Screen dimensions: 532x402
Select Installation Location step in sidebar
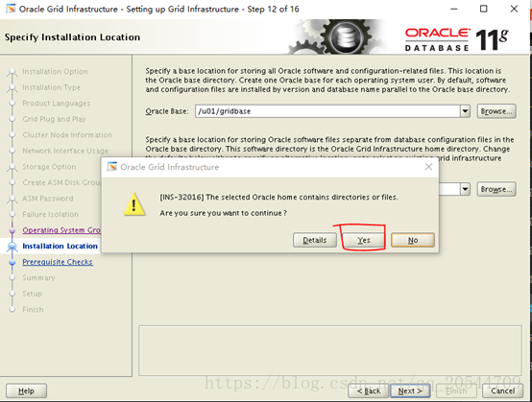[60, 246]
